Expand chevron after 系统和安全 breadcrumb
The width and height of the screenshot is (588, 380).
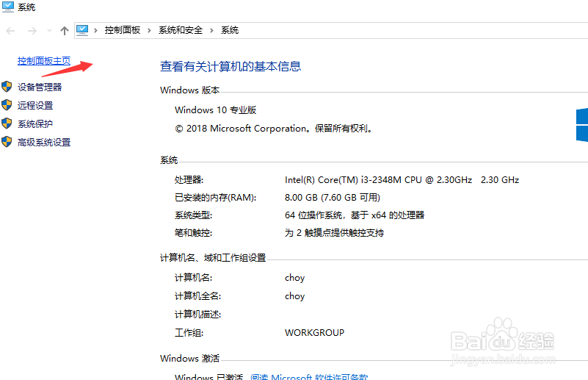(x=211, y=30)
